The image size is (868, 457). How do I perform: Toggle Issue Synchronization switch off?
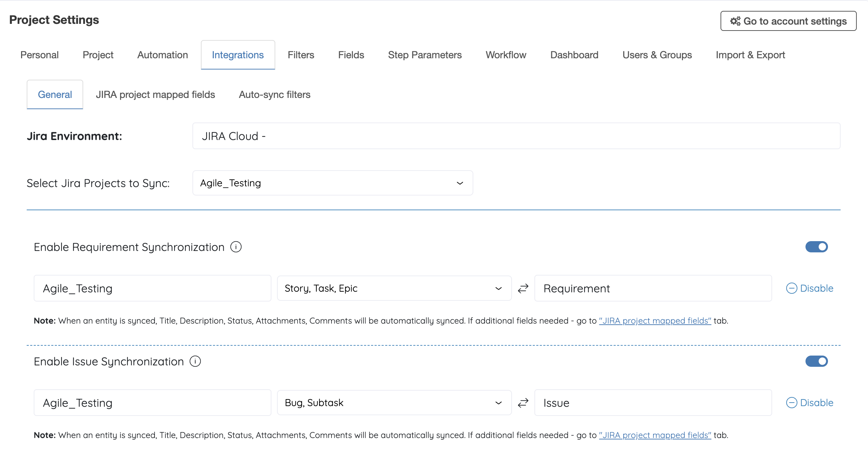[816, 361]
